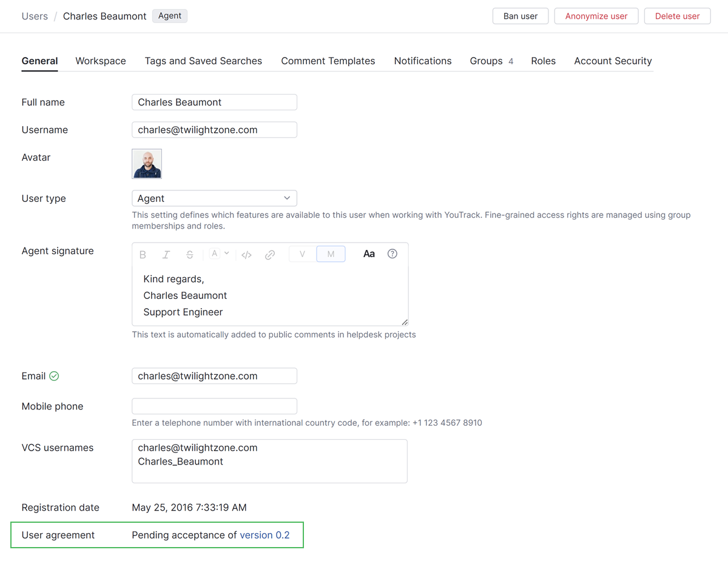Screen dimensions: 728x561
Task: Click Charles Beaumont's avatar thumbnail
Action: 146,164
